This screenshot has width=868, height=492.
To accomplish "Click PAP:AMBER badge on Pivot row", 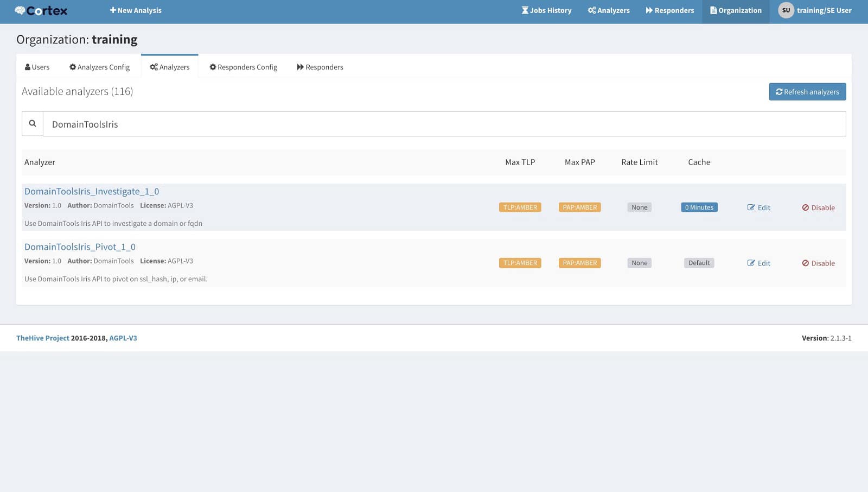I will pos(579,263).
